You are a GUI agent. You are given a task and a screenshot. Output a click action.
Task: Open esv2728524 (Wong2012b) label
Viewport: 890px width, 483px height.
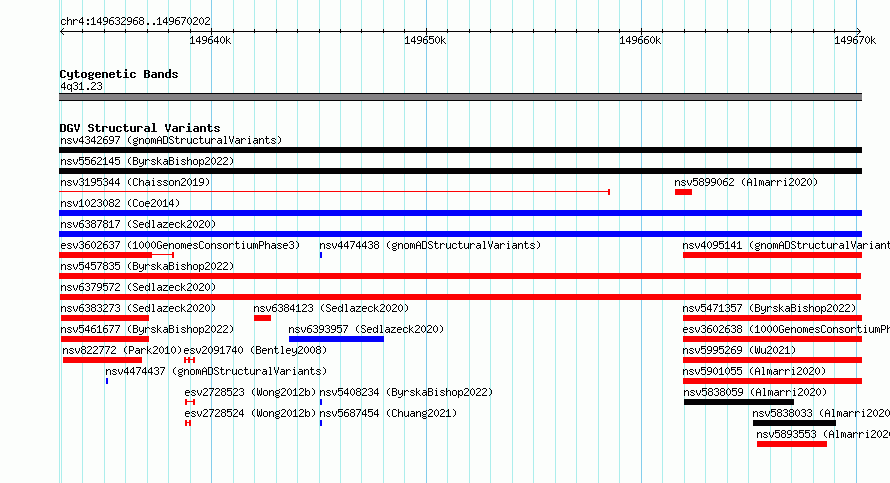pos(250,413)
